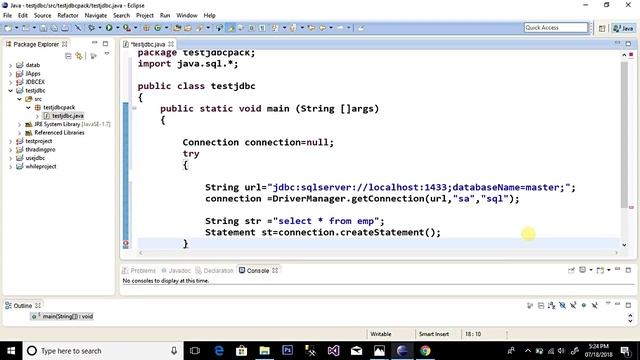Expand JRE System Library node
Screen dimensions: 640x360
pyautogui.click(x=19, y=124)
